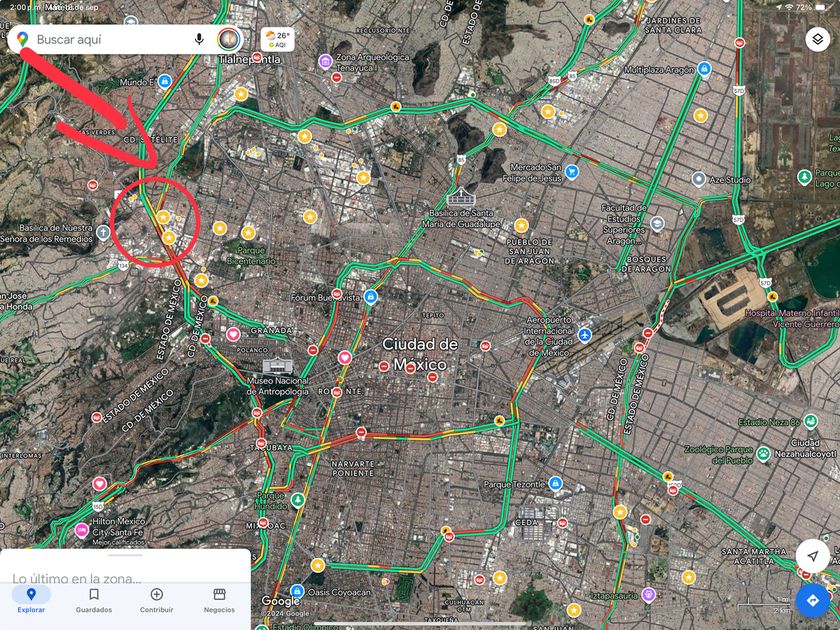
Task: Select the Museo Nacional de Antropología icon
Action: click(278, 366)
